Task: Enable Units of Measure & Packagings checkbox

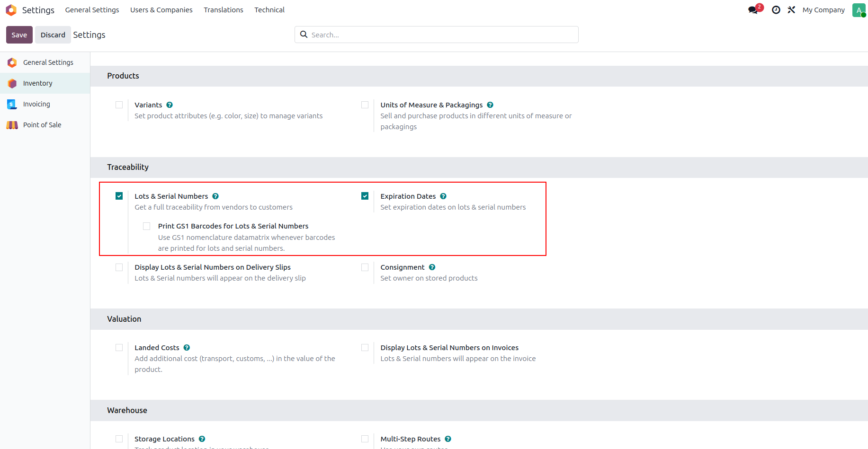Action: 365,105
